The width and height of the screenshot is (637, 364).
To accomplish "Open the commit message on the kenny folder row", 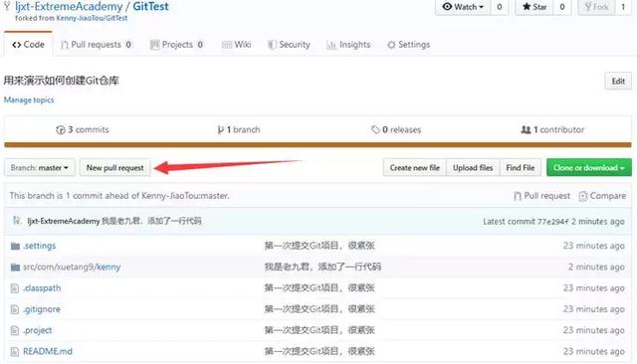I will pyautogui.click(x=322, y=267).
